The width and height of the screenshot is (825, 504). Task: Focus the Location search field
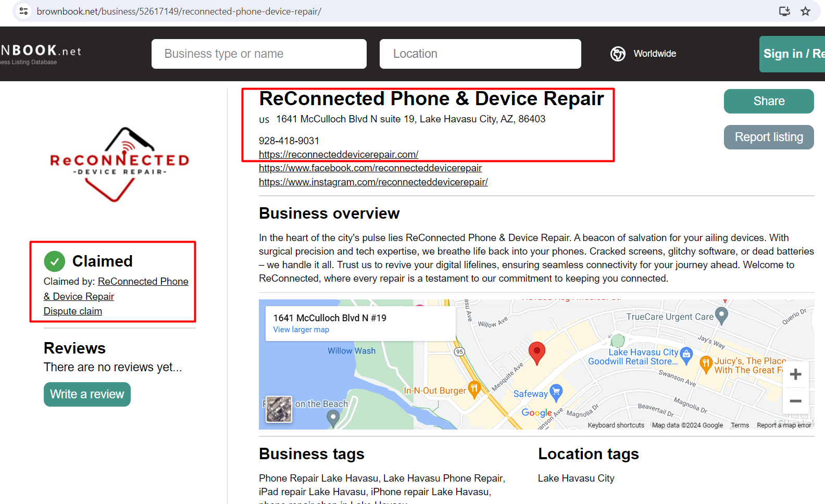(x=480, y=54)
